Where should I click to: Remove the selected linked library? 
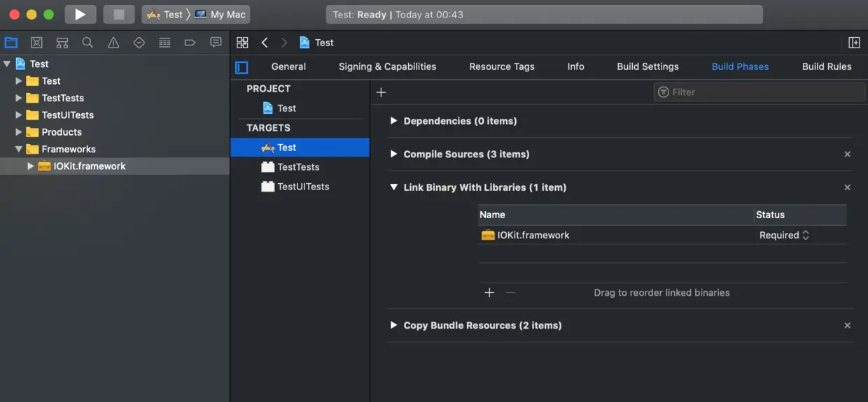(510, 292)
